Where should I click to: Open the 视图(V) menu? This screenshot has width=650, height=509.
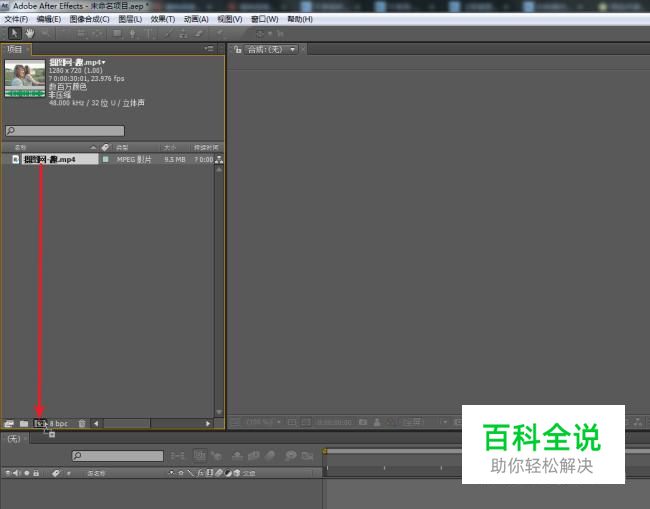(230, 19)
